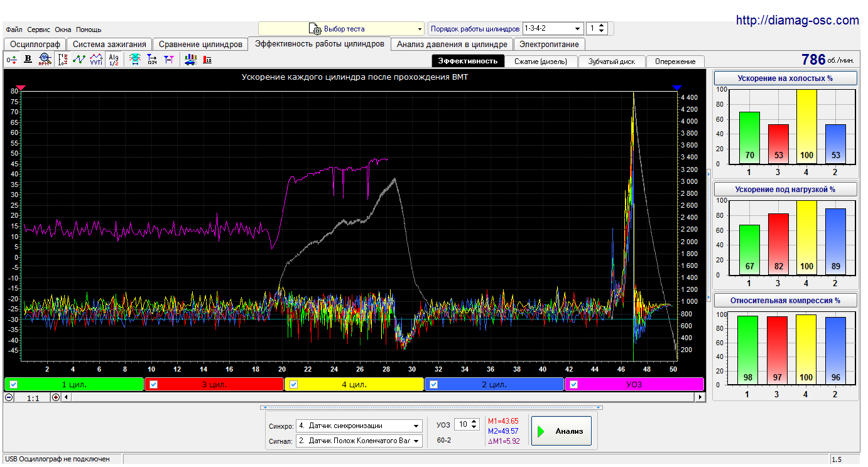Collapse the bottom settings panel with the triangle handle
868x467 pixels.
[430, 408]
